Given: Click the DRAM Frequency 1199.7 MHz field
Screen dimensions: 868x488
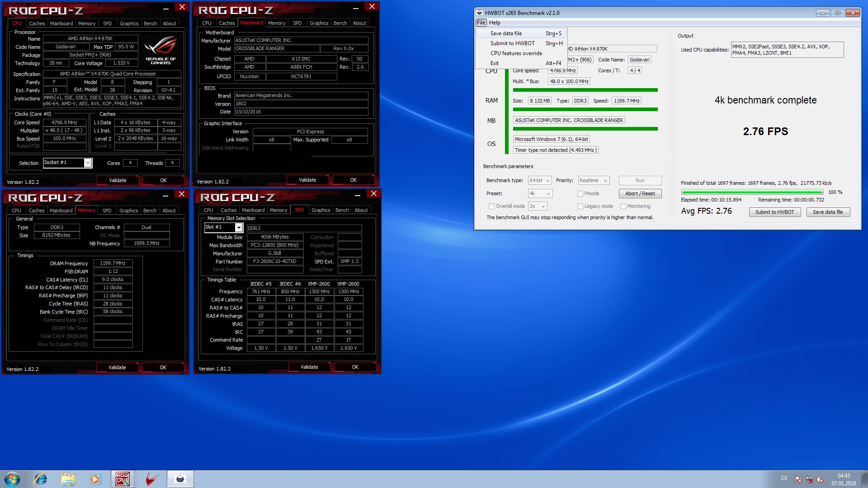Looking at the screenshot, I should [x=113, y=263].
